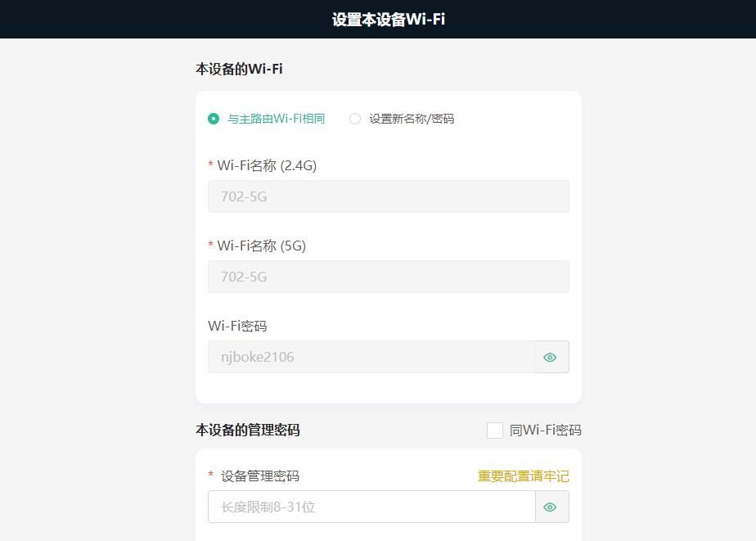Image resolution: width=756 pixels, height=541 pixels.
Task: Select the 与主路由Wi-Fi相同 radio option
Action: (x=214, y=119)
